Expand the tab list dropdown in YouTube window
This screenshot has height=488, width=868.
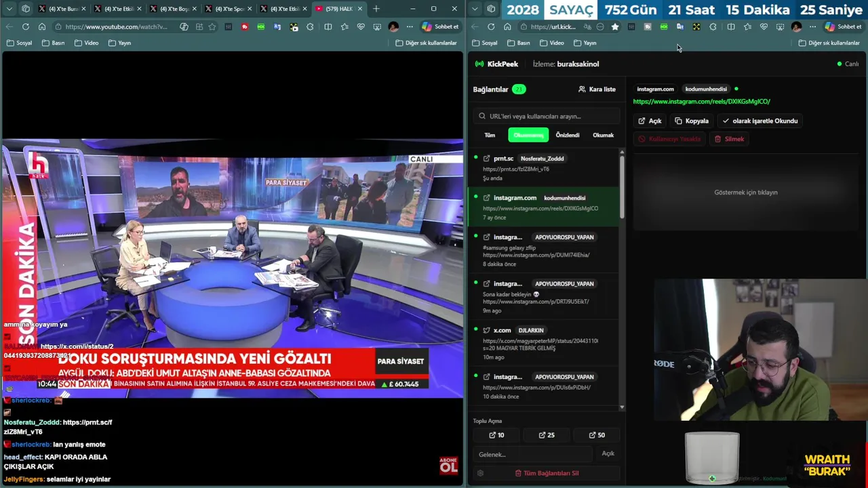(9, 9)
